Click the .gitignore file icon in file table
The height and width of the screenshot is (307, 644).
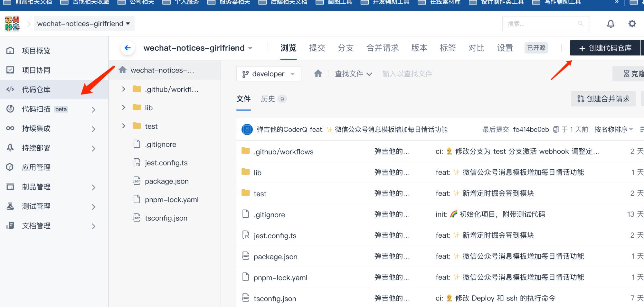point(246,214)
